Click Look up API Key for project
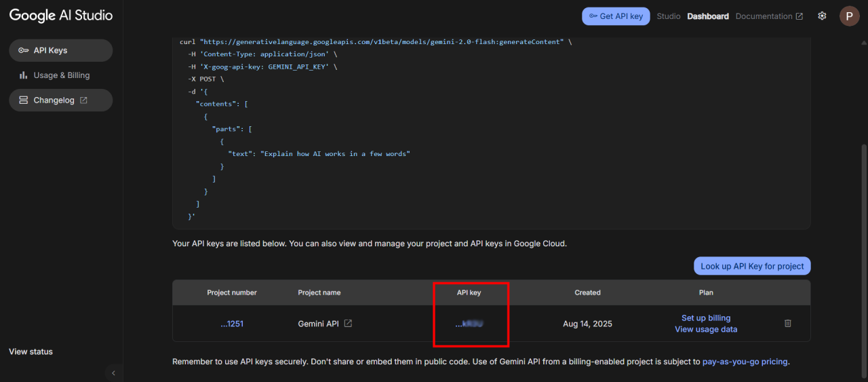The width and height of the screenshot is (868, 382). click(752, 266)
